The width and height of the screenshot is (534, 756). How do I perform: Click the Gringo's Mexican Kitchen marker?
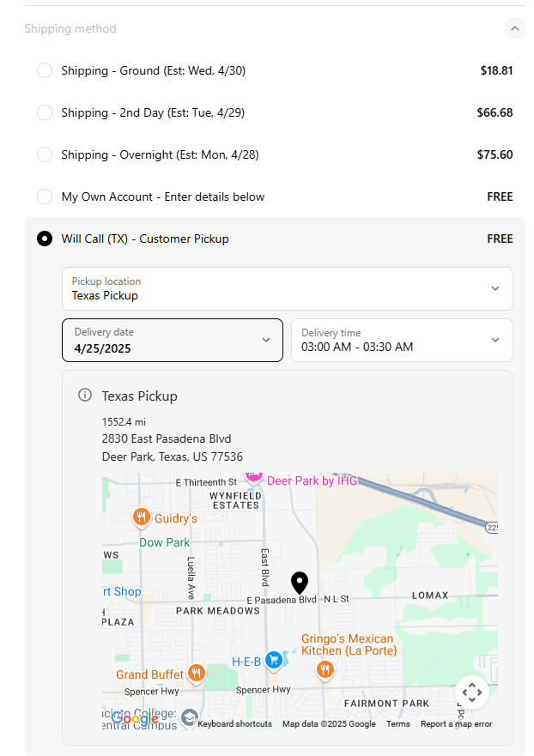click(325, 670)
